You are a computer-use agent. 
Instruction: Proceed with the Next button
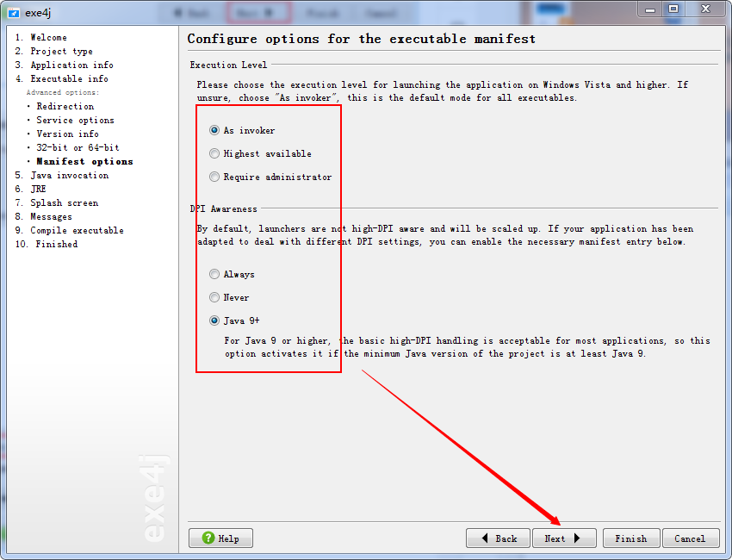coord(564,538)
